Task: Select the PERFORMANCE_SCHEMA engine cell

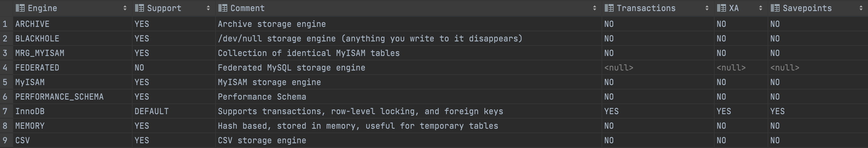Action: pyautogui.click(x=73, y=97)
